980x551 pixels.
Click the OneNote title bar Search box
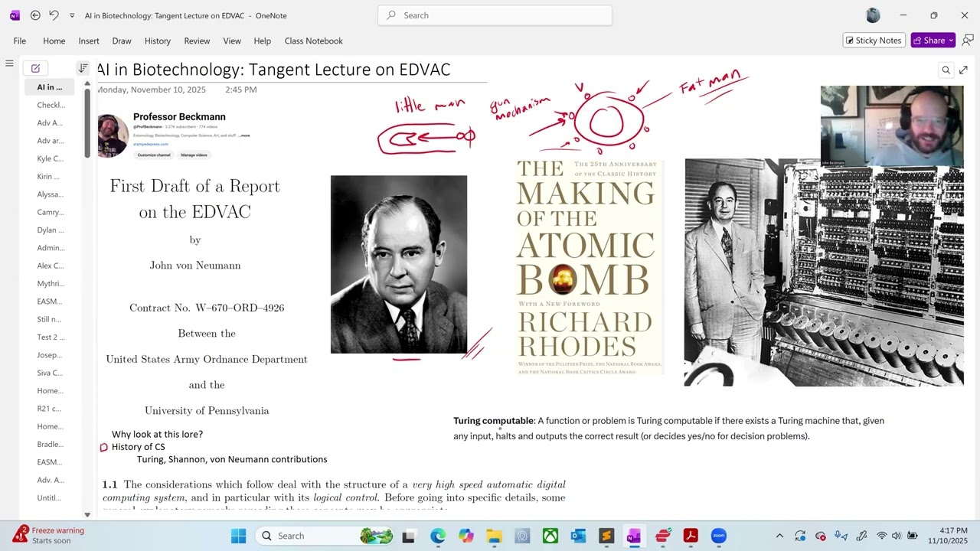pyautogui.click(x=495, y=15)
